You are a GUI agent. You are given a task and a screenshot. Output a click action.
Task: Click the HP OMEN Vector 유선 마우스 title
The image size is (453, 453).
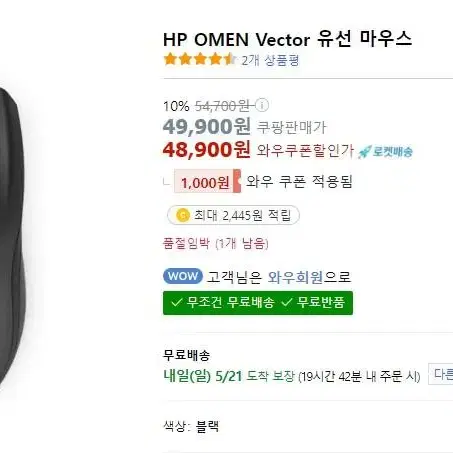click(x=287, y=39)
